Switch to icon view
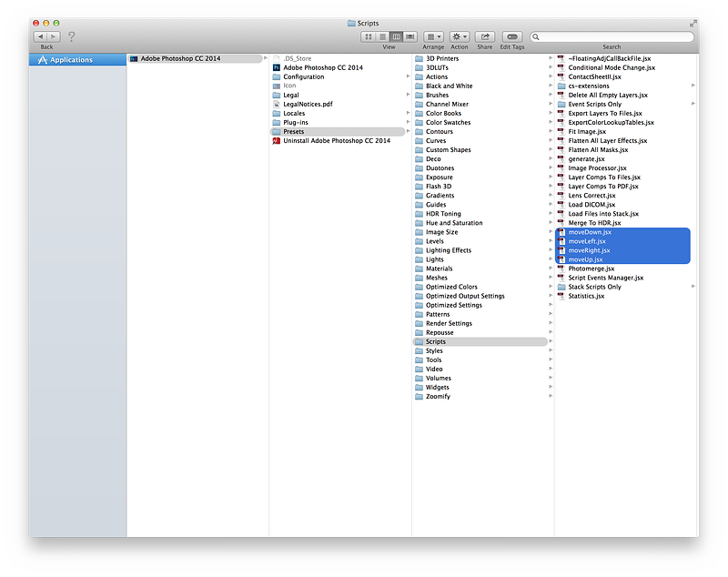 point(369,36)
